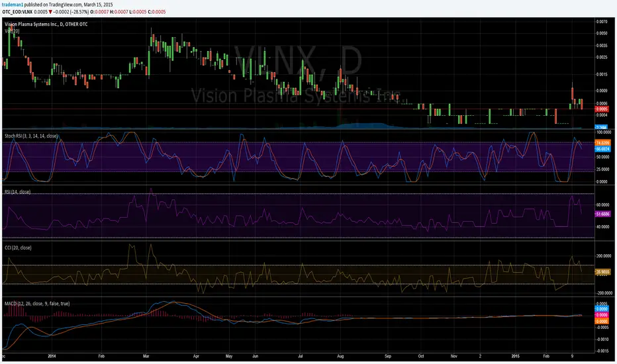The height and width of the screenshot is (364, 617).
Task: Click 40.0000 on the RSI axis
Action: 604,226
